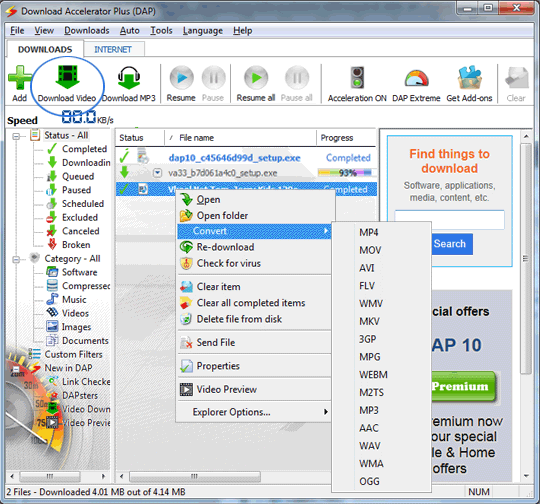Collapse the Category - All tree node
This screenshot has width=540, height=504.
(16, 259)
